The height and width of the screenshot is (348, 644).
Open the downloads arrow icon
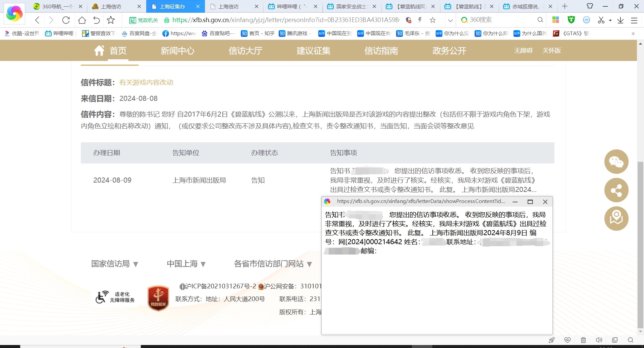620,20
